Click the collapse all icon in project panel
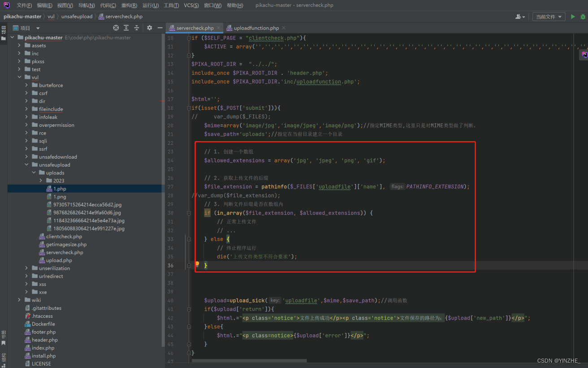Screen dimensions: 588x368 click(137, 28)
